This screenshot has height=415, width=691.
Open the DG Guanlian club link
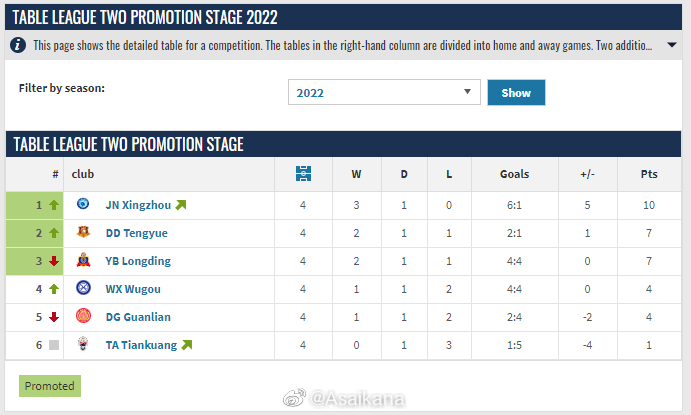[138, 317]
